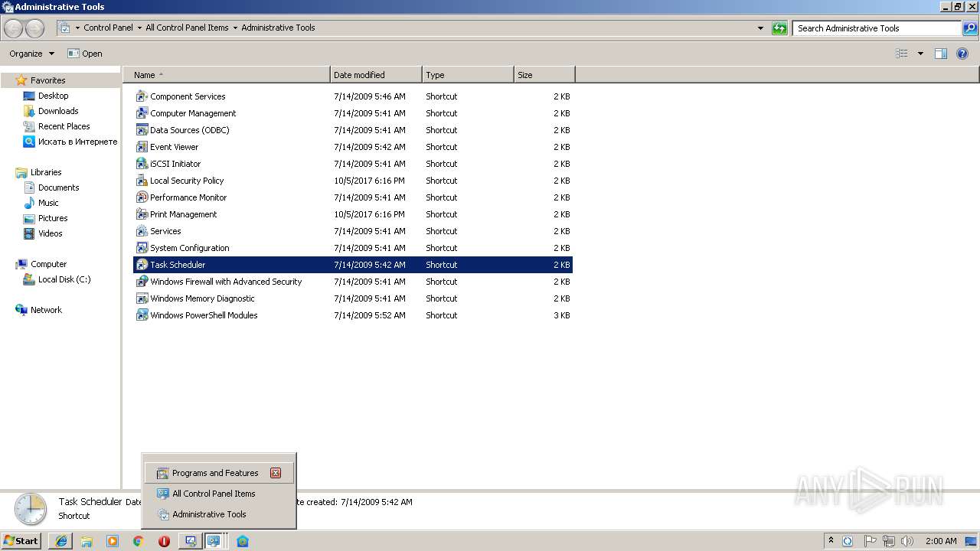The height and width of the screenshot is (551, 980).
Task: Select the Event Viewer icon
Action: pos(142,147)
